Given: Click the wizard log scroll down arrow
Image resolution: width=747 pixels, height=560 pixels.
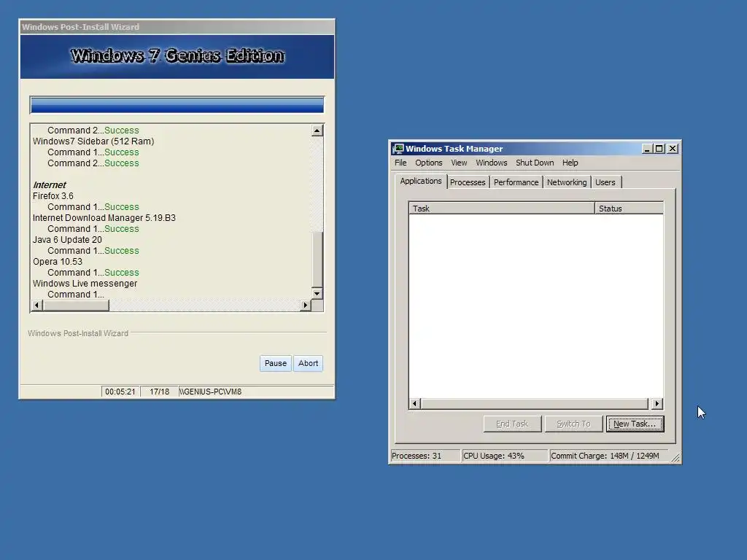Looking at the screenshot, I should pyautogui.click(x=317, y=293).
